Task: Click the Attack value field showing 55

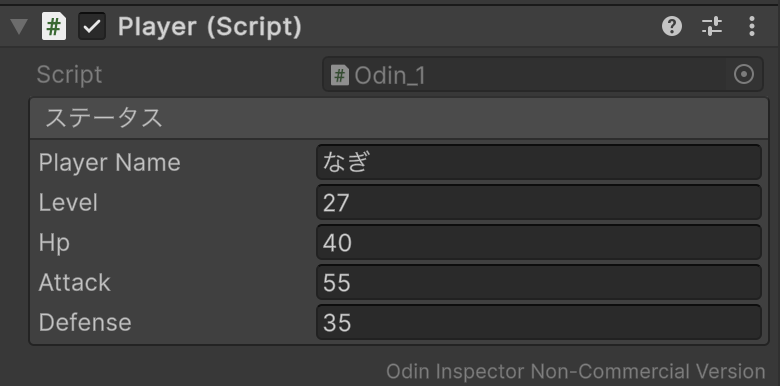Action: tap(539, 282)
